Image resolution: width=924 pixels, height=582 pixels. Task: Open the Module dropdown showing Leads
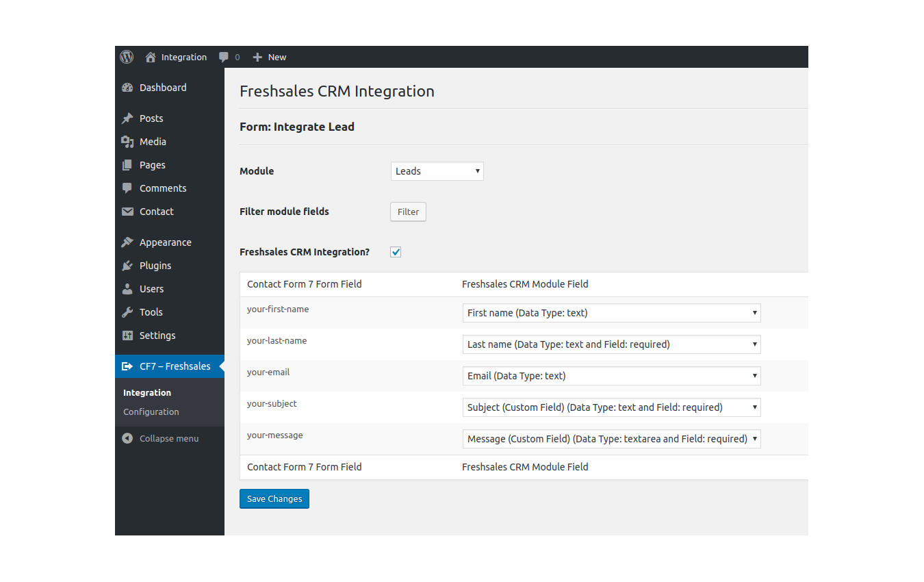point(437,171)
